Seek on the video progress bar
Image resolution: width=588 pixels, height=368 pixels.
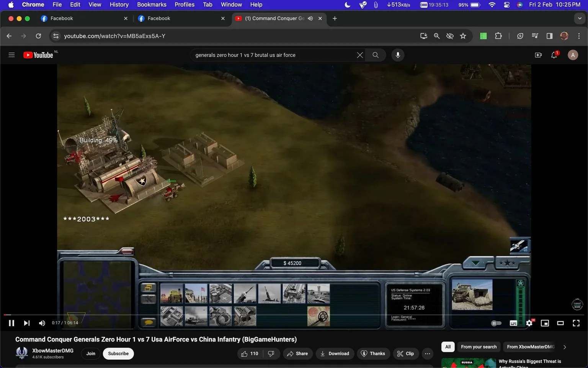(294, 315)
